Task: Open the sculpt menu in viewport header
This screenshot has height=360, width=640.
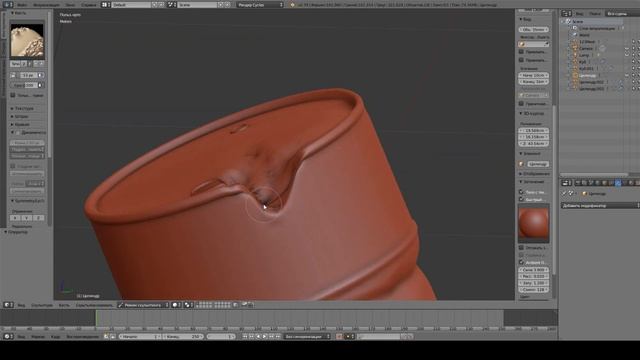Action: [42, 305]
